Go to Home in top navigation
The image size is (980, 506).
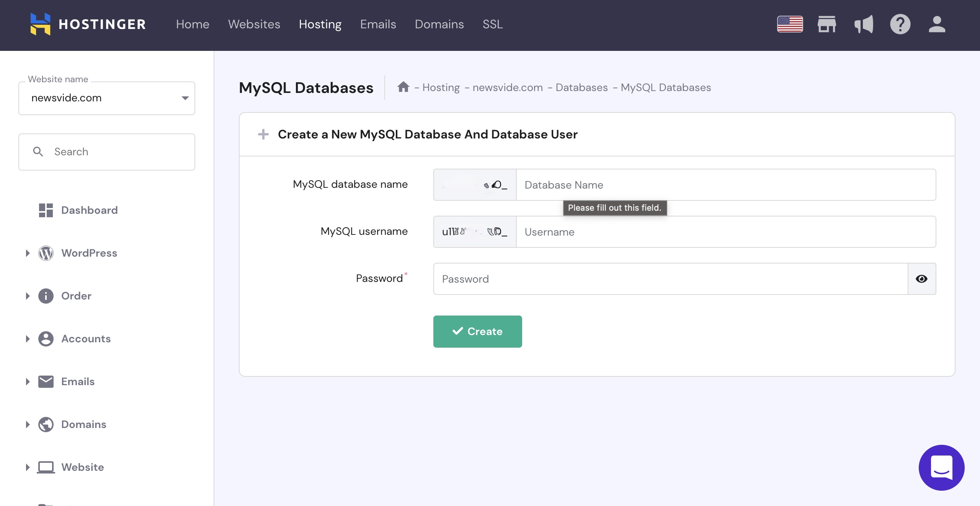[193, 24]
